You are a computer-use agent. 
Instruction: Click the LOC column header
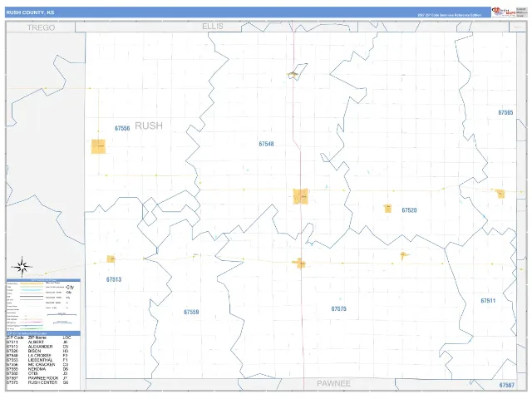tap(66, 337)
